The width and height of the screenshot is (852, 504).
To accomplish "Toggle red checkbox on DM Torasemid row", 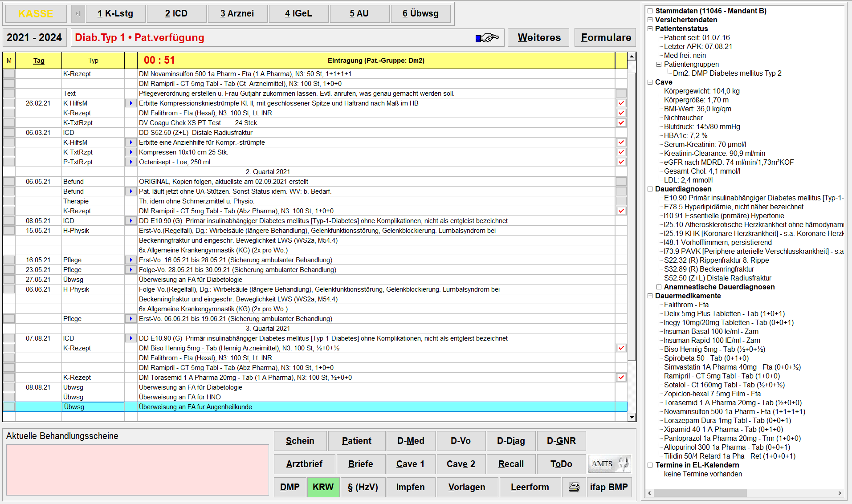I will [621, 378].
